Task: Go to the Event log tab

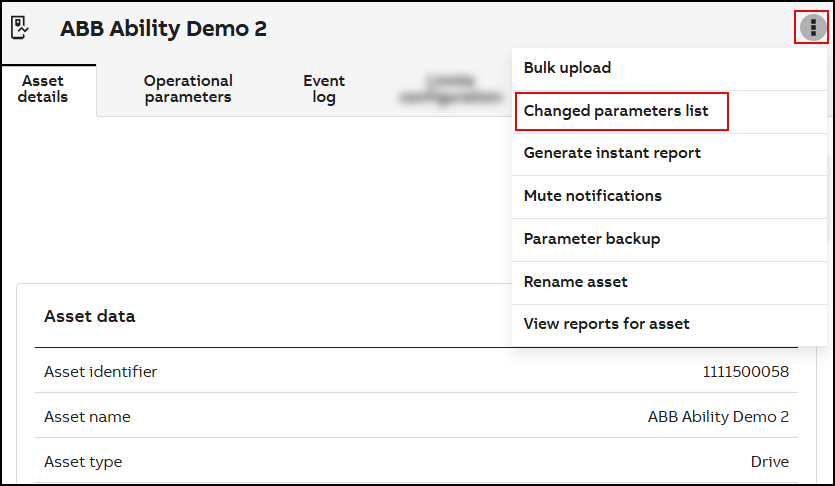Action: pyautogui.click(x=324, y=89)
